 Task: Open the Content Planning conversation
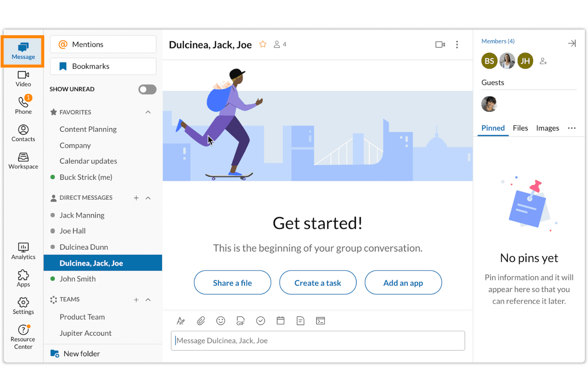pos(88,129)
